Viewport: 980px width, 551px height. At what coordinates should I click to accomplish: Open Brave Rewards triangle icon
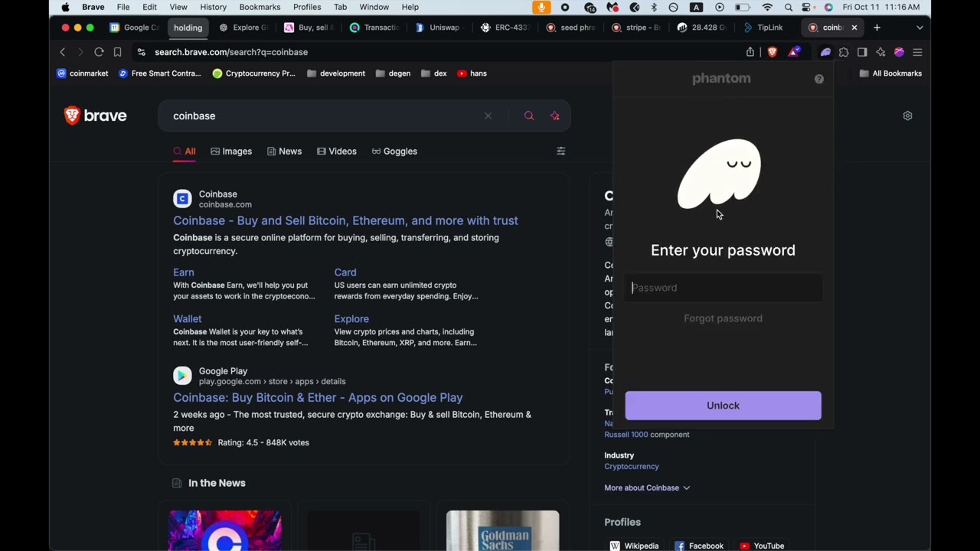coord(794,52)
